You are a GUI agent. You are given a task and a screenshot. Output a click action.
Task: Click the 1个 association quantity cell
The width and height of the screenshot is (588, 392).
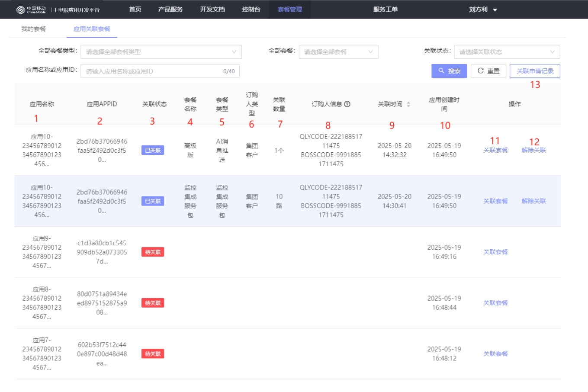pos(279,151)
